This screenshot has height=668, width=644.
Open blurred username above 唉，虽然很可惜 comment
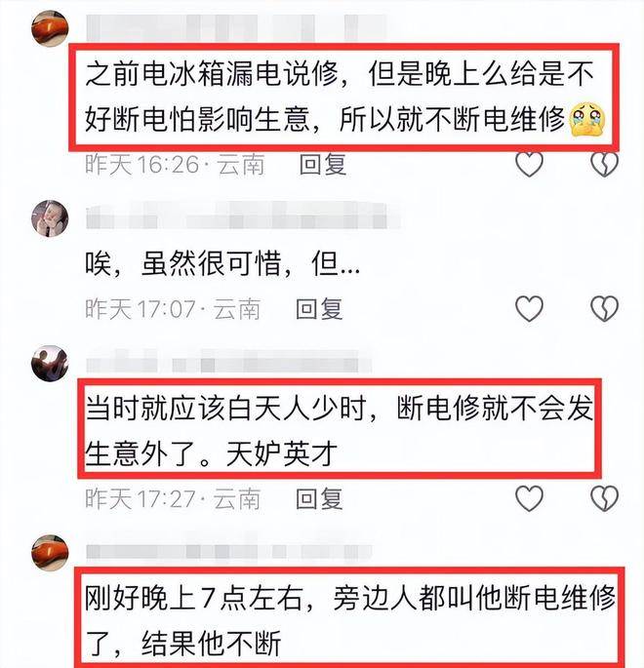coord(243,216)
